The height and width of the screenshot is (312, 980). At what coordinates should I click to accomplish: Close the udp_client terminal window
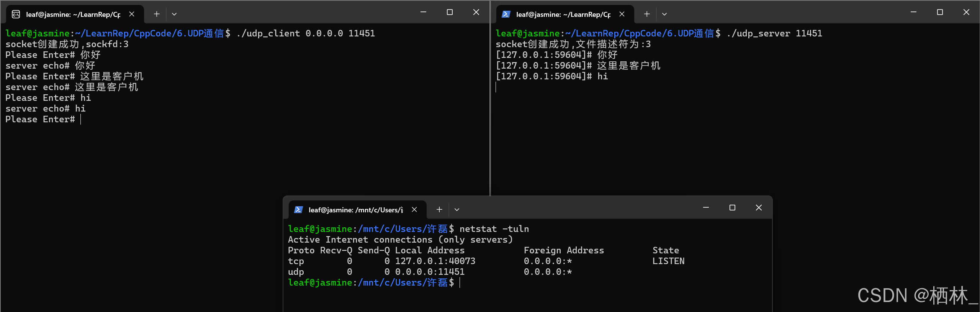(x=476, y=12)
